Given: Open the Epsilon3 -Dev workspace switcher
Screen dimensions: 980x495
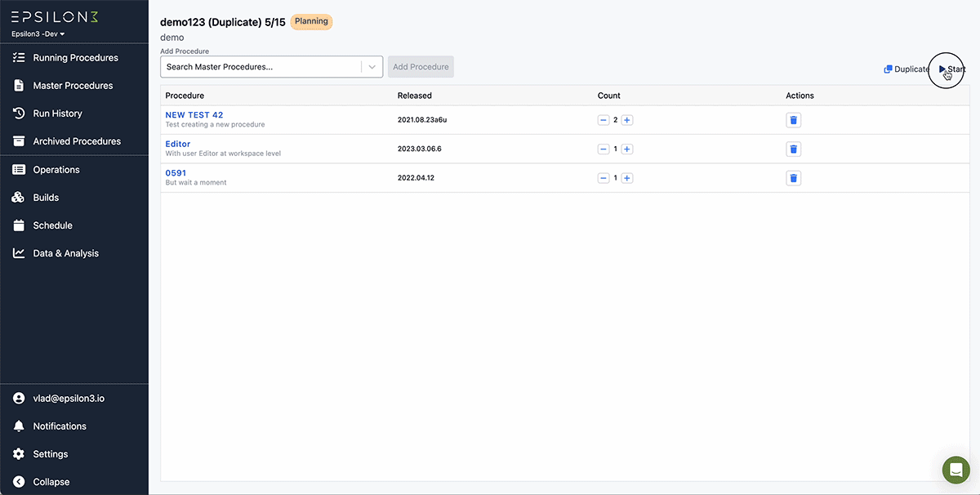Looking at the screenshot, I should (38, 33).
